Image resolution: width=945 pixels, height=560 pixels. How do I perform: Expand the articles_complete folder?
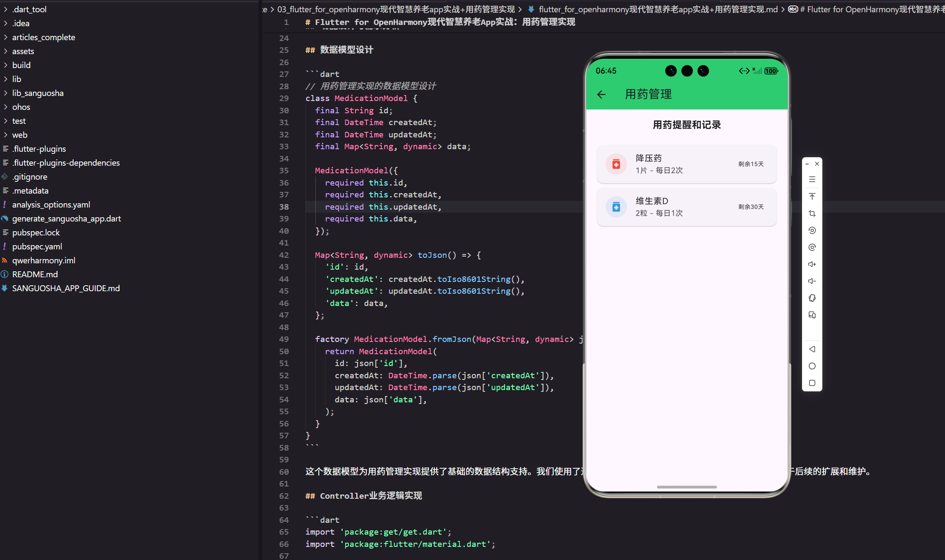[x=43, y=37]
